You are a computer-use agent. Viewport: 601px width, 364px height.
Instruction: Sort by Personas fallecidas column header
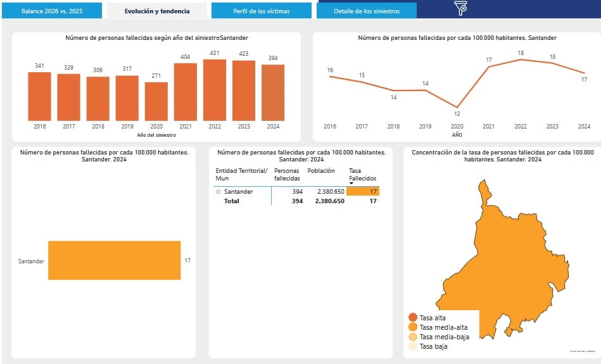[x=287, y=175]
